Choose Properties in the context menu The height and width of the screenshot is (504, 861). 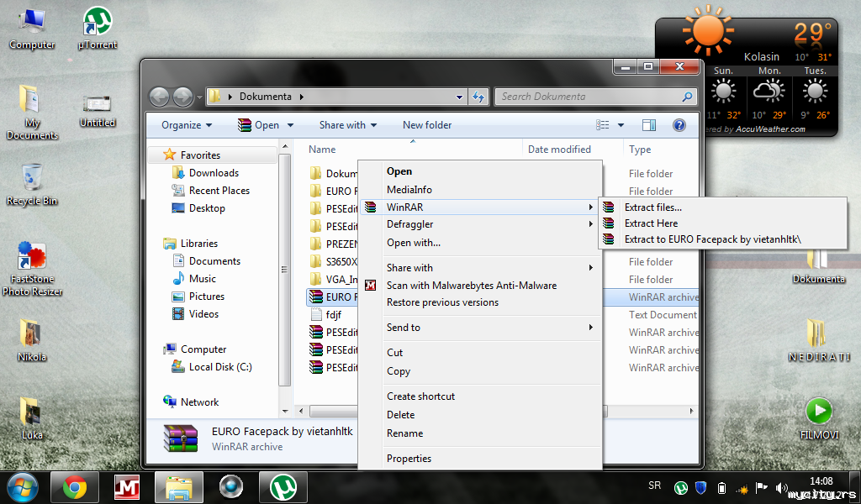(x=481, y=459)
